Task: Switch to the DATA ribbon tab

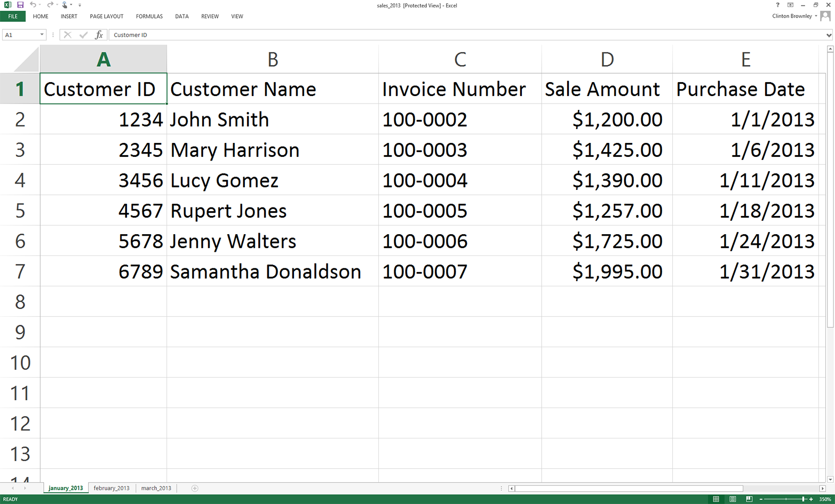Action: pyautogui.click(x=182, y=17)
